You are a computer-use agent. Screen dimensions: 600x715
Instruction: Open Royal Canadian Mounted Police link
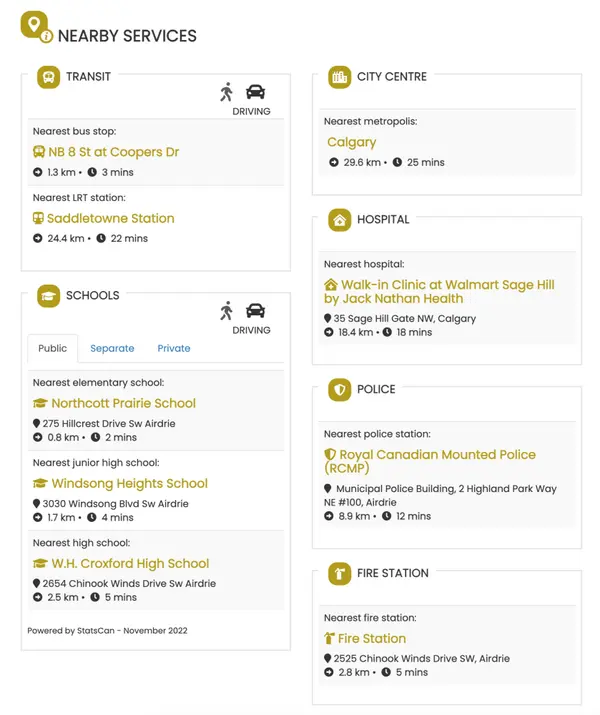[x=430, y=454]
